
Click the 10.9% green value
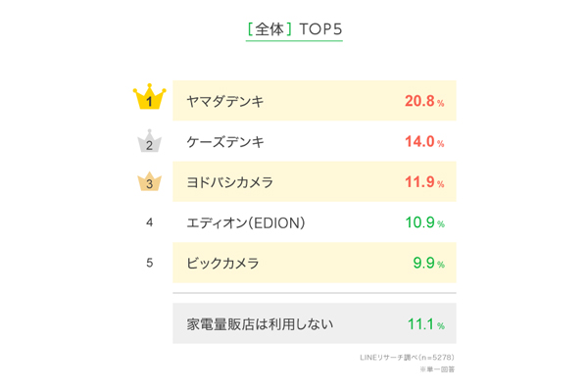(x=424, y=222)
